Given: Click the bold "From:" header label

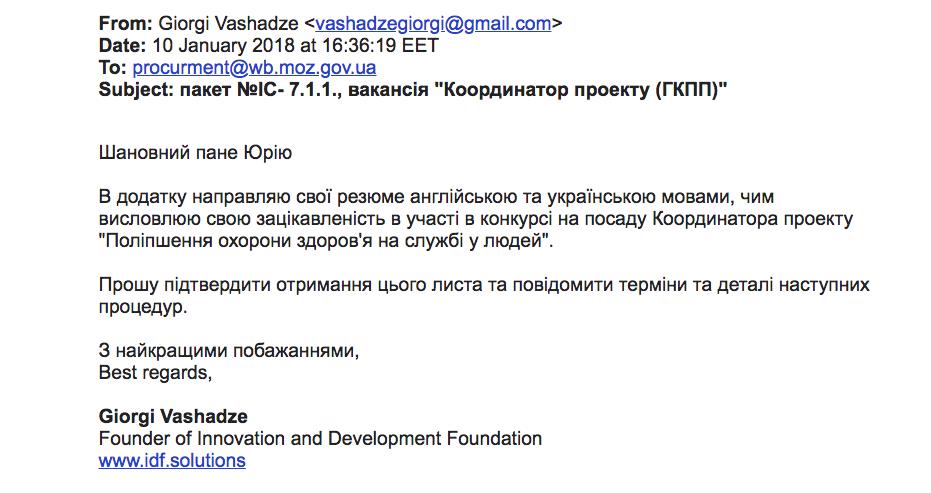Looking at the screenshot, I should click(126, 21).
